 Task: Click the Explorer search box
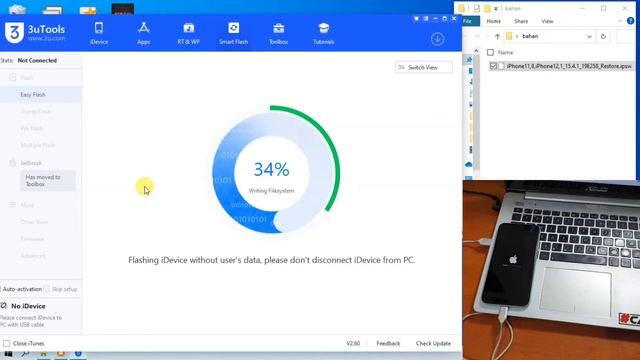[x=627, y=36]
